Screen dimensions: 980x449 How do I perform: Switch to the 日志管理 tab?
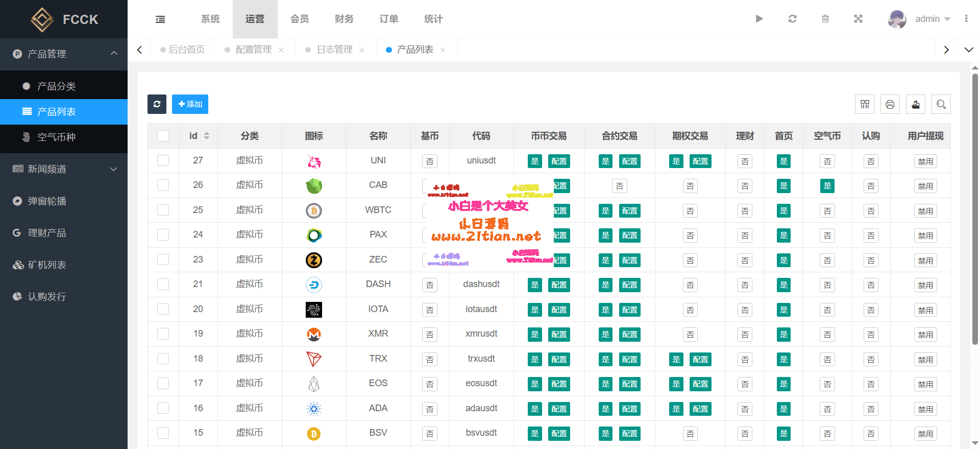click(x=334, y=50)
